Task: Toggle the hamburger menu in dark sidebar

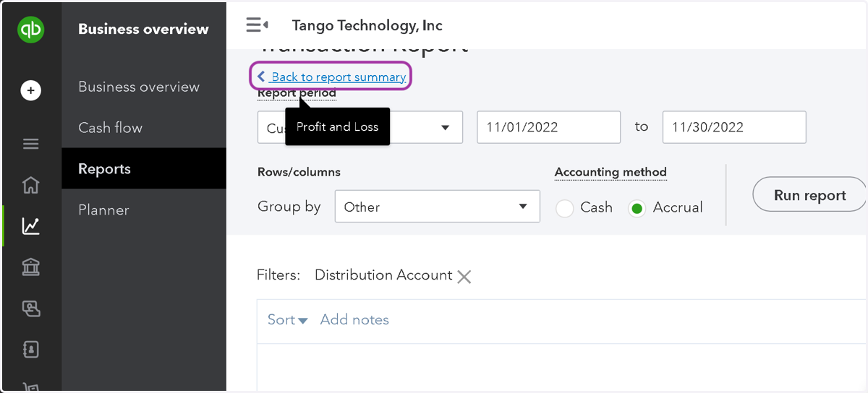Action: click(30, 144)
